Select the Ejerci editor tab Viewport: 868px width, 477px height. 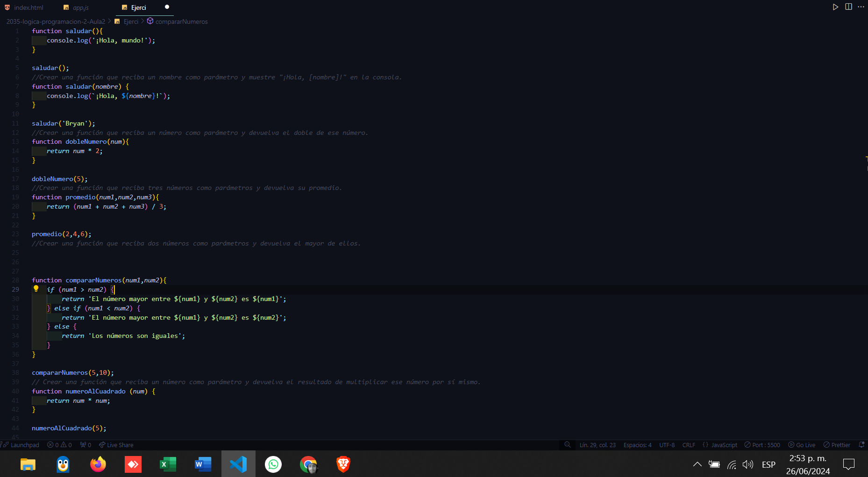(138, 7)
